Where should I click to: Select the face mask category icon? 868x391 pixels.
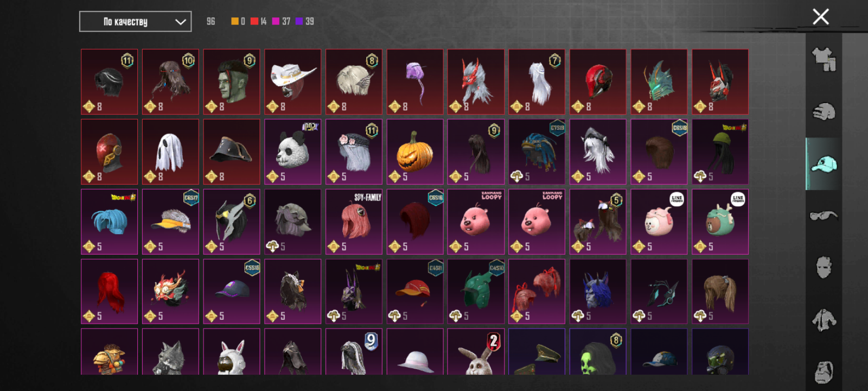point(824,268)
